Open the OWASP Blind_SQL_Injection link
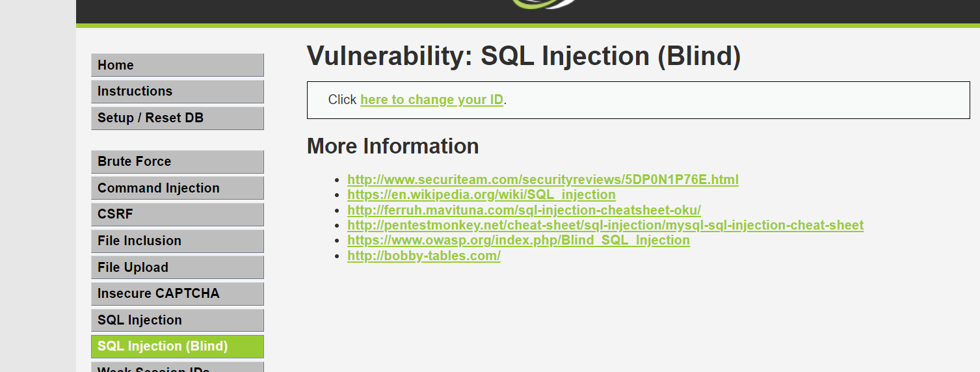 tap(518, 240)
